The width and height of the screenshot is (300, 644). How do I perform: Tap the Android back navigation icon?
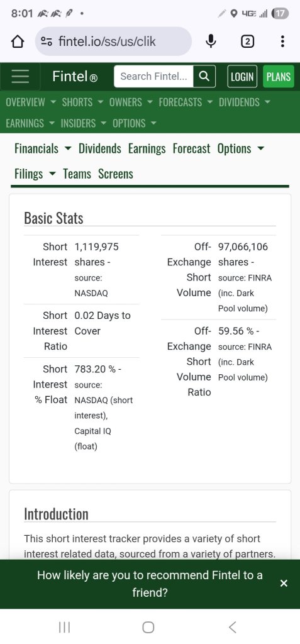tap(233, 627)
